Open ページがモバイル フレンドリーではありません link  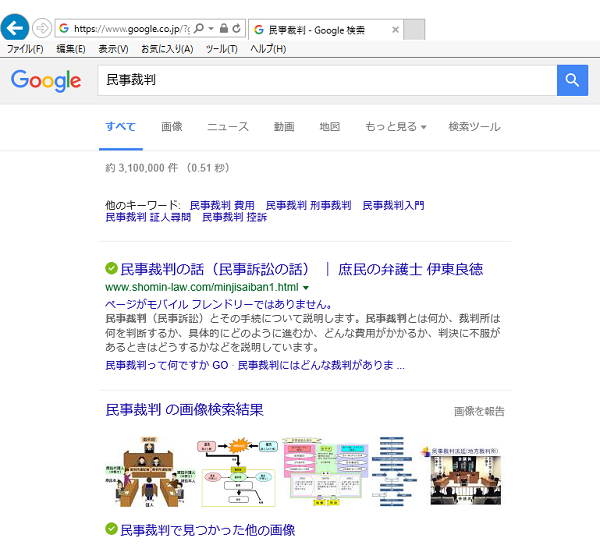coord(219,305)
